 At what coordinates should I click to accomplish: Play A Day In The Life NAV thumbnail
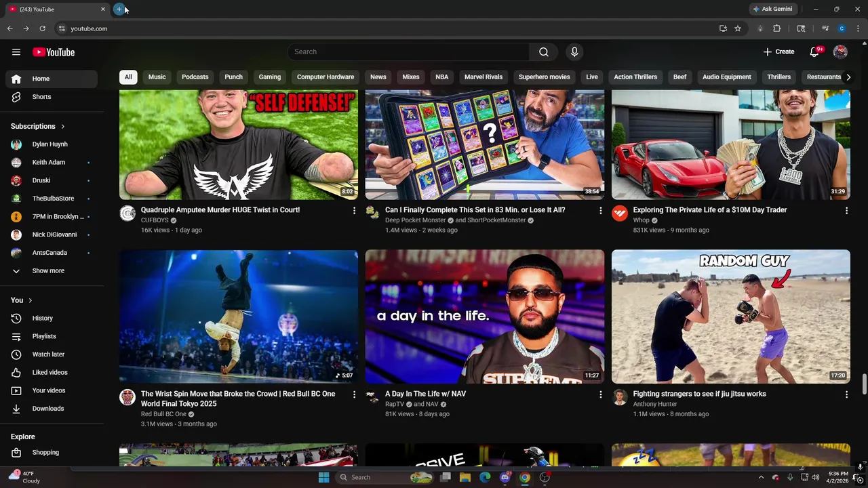485,317
